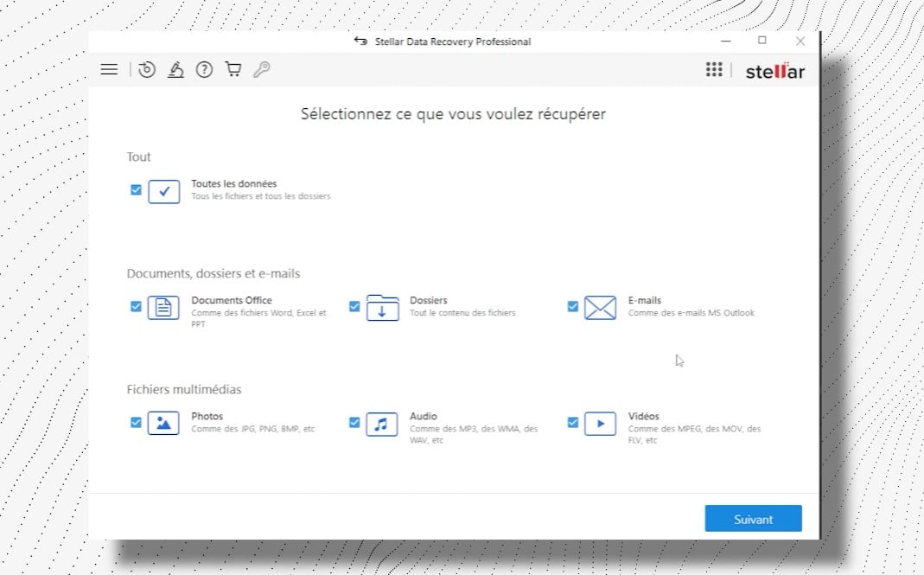
Task: Click the shopping cart purchase icon
Action: coord(233,69)
